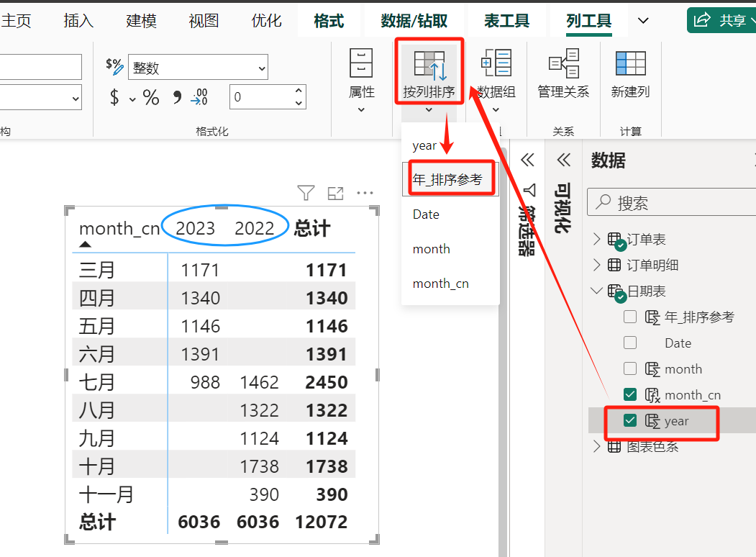Click the 共享 share button

tap(721, 20)
